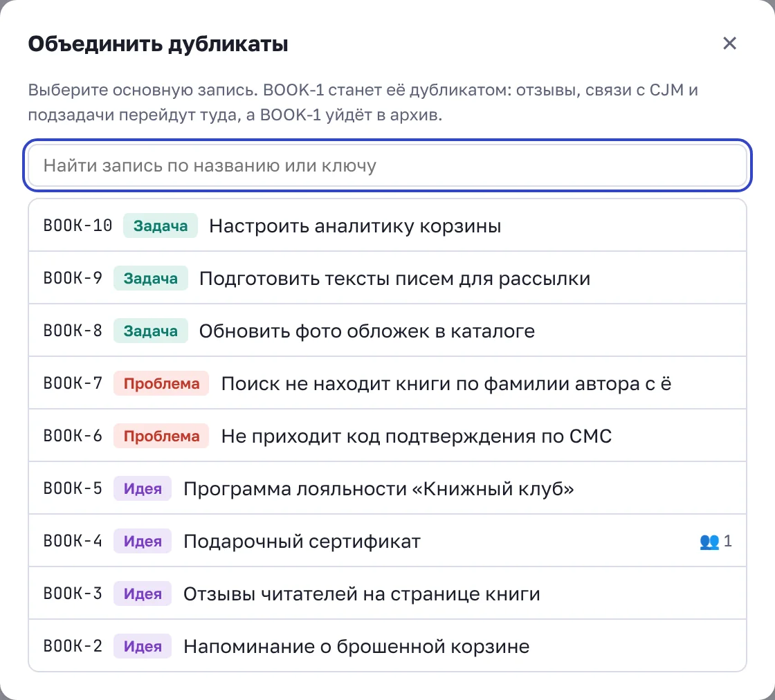Click the BOOK-5 key label
Viewport: 775px width, 700px height.
[73, 488]
